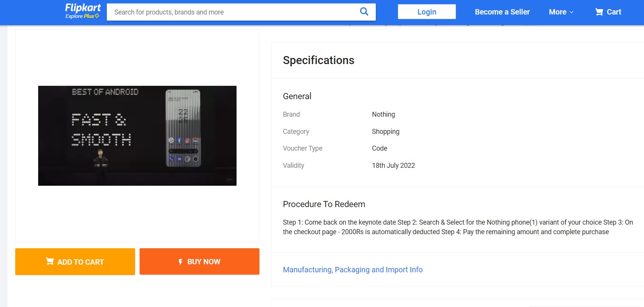Click the Brand label

click(291, 114)
